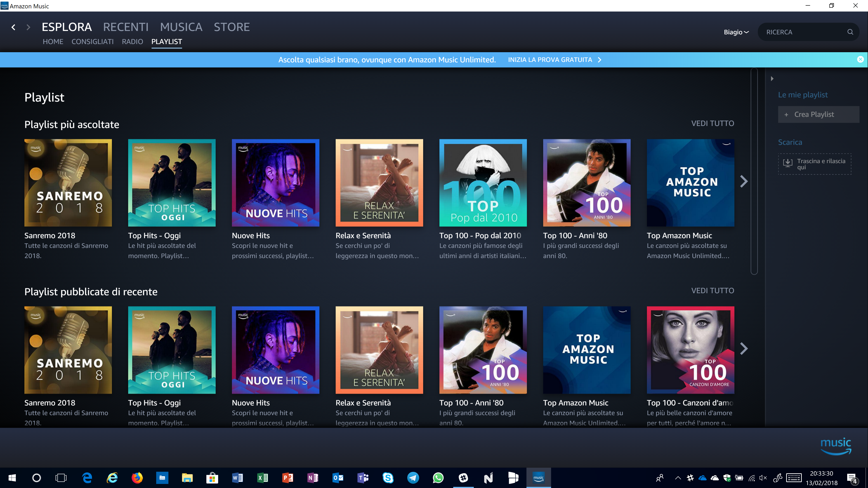Open the RADIO subtab
This screenshot has width=868, height=488.
(132, 41)
